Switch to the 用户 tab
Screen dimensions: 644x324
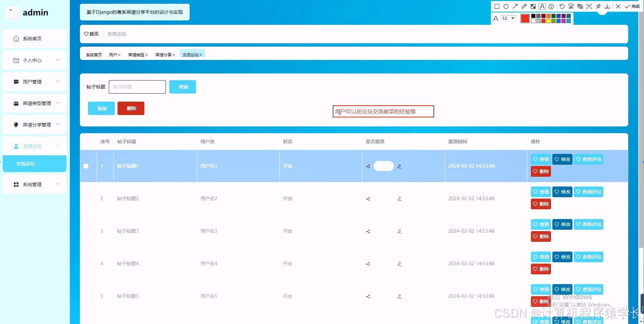point(113,55)
